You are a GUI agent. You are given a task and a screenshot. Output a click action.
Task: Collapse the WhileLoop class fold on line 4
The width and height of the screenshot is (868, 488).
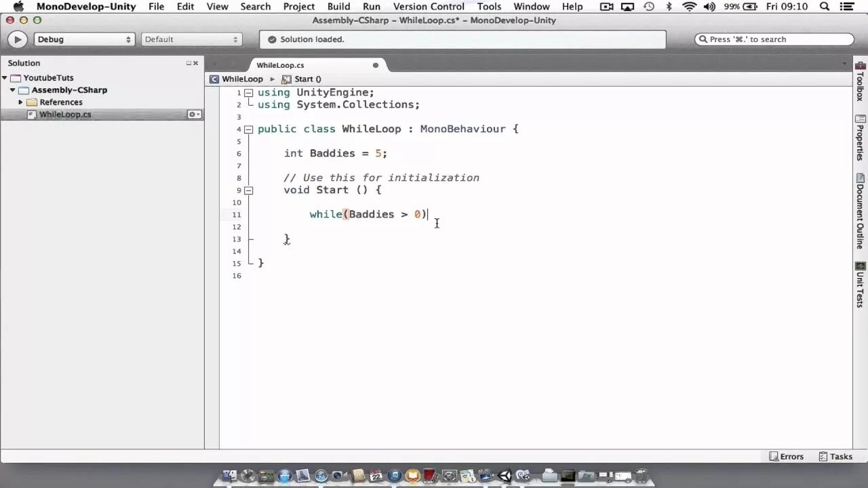(x=249, y=129)
